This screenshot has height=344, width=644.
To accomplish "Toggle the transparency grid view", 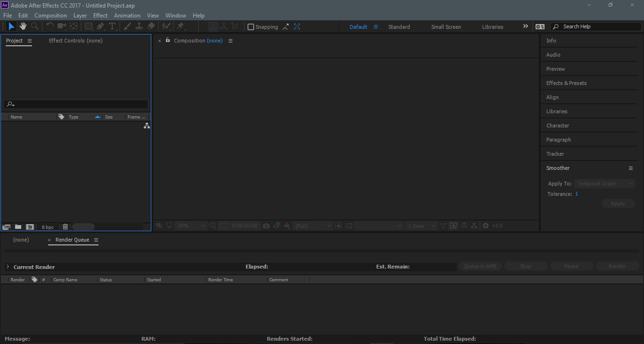I will (x=349, y=226).
